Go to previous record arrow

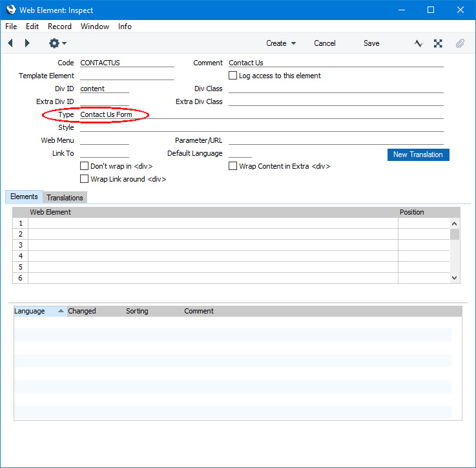coord(10,43)
